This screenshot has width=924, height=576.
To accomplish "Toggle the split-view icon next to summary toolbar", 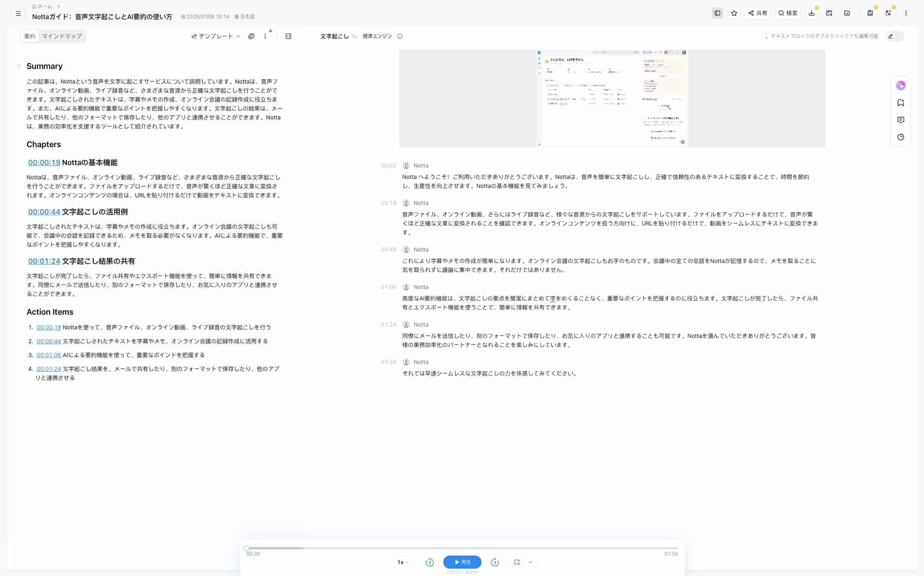I will tap(289, 36).
